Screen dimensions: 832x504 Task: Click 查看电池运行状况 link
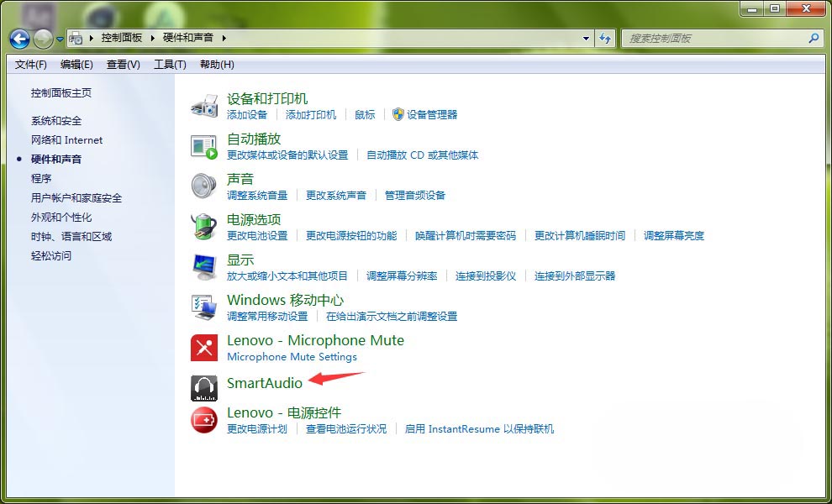(346, 428)
